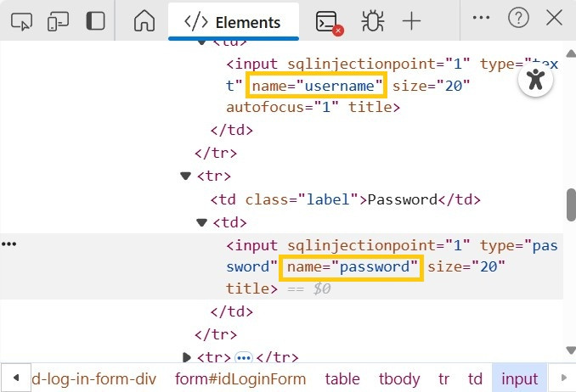This screenshot has width=576, height=392.
Task: Collapse the tr node above the Password label
Action: click(186, 176)
